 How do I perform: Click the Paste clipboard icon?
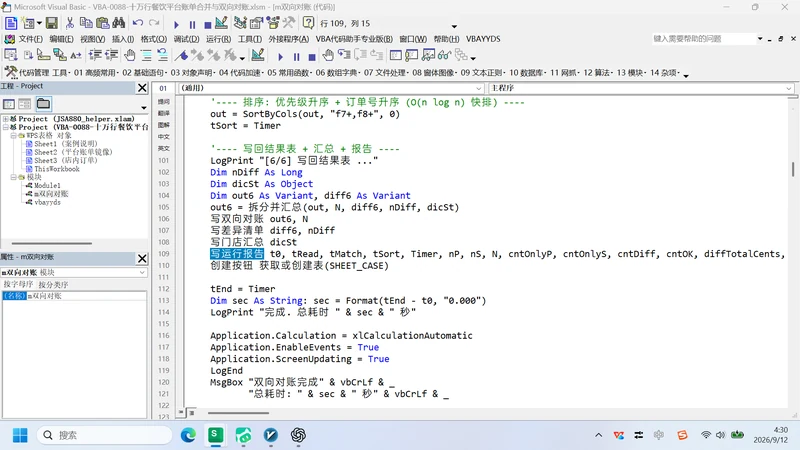coord(103,23)
